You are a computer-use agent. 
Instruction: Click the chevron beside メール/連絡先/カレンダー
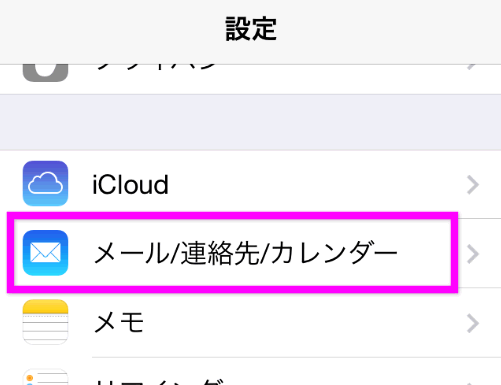coord(473,254)
